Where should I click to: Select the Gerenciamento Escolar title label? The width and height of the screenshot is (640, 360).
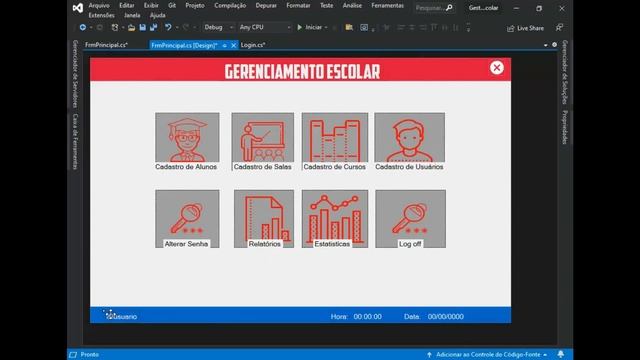302,71
